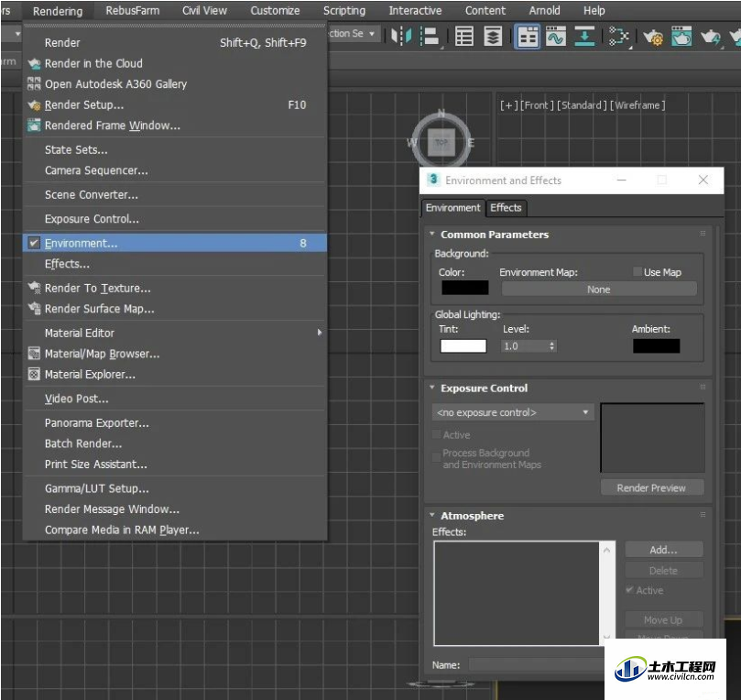Click the Exposure Control rollout grip icon

[x=703, y=387]
